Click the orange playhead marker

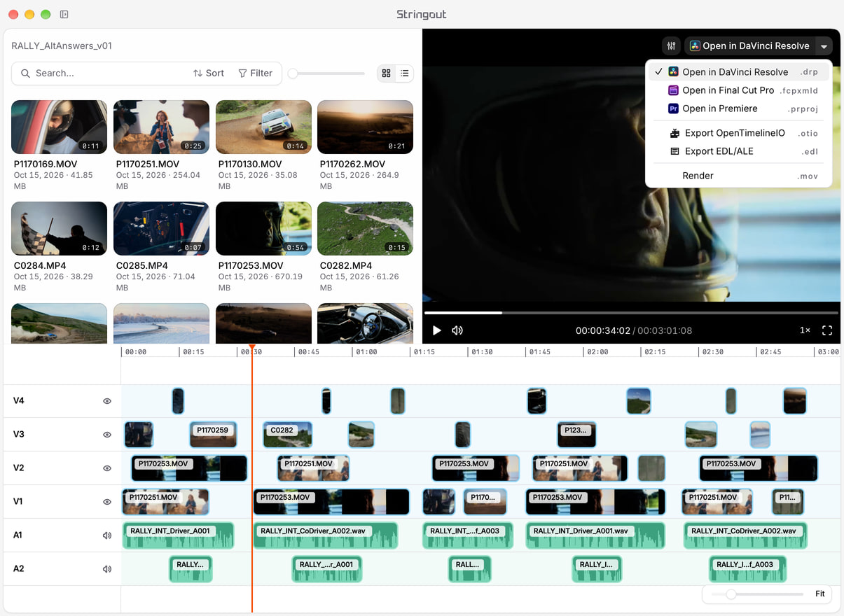pyautogui.click(x=251, y=348)
